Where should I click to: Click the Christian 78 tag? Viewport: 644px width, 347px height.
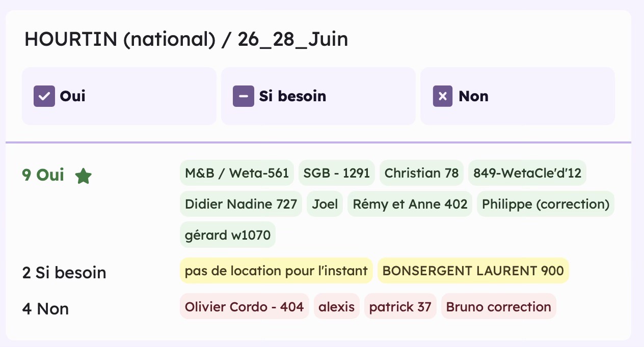pos(421,173)
